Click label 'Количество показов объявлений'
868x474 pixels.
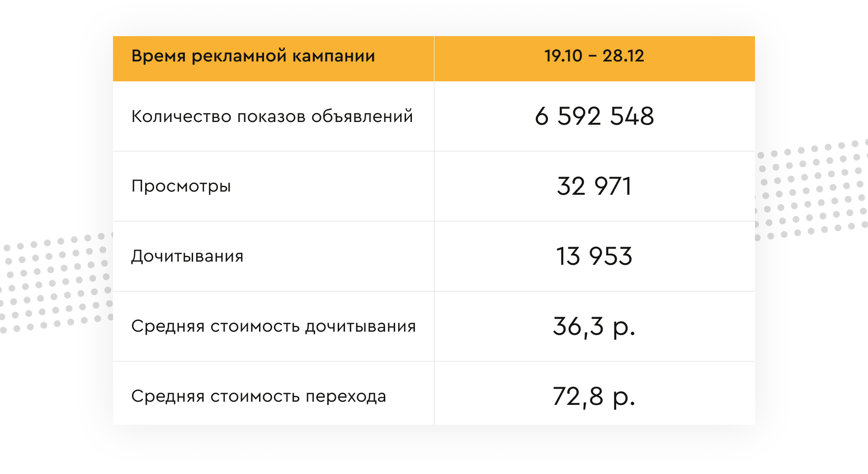coord(272,116)
